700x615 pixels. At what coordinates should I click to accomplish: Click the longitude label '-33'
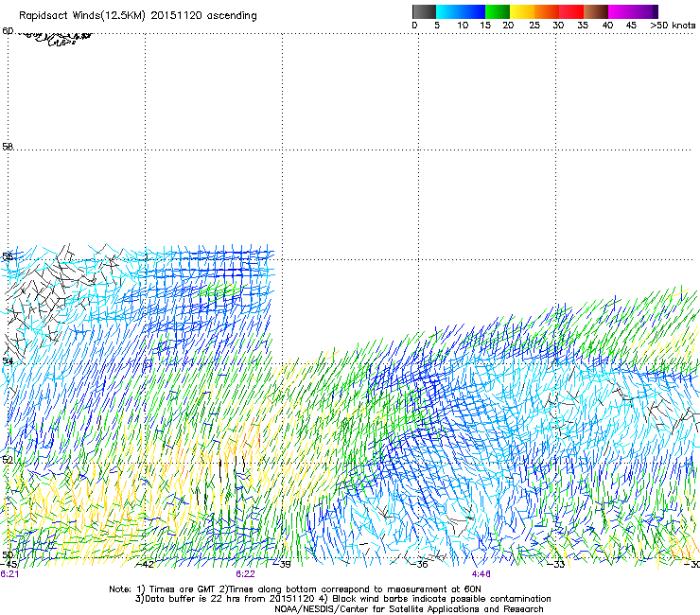click(x=556, y=565)
